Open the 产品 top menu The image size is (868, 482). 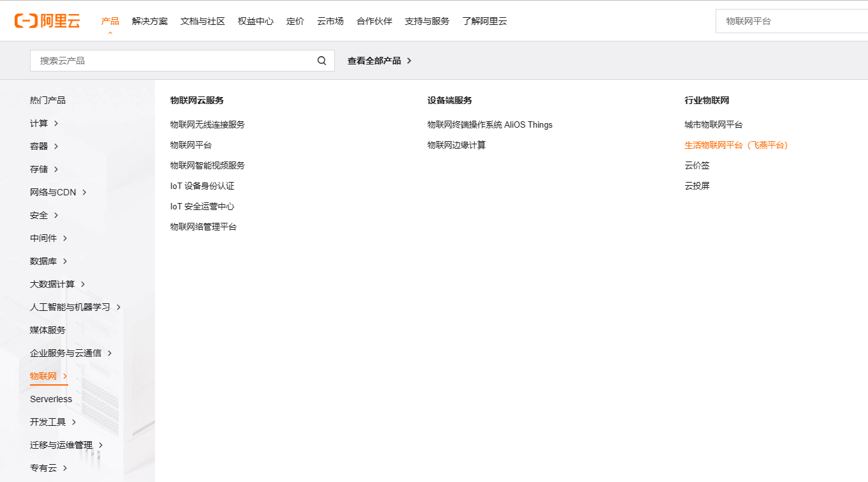tap(110, 21)
